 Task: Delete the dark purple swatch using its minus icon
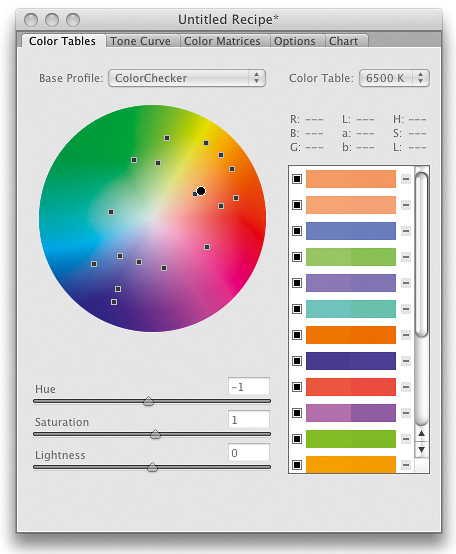(406, 361)
